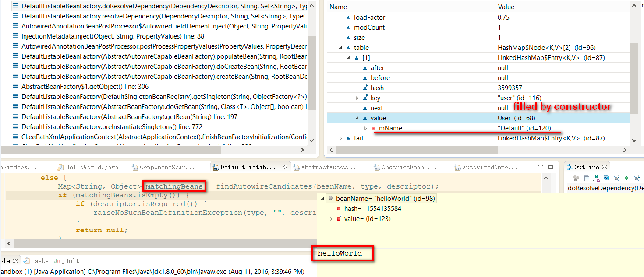Screen dimensions: 644x277
Task: Click Variables view horizontal scrollbar right arrow
Action: click(625, 150)
